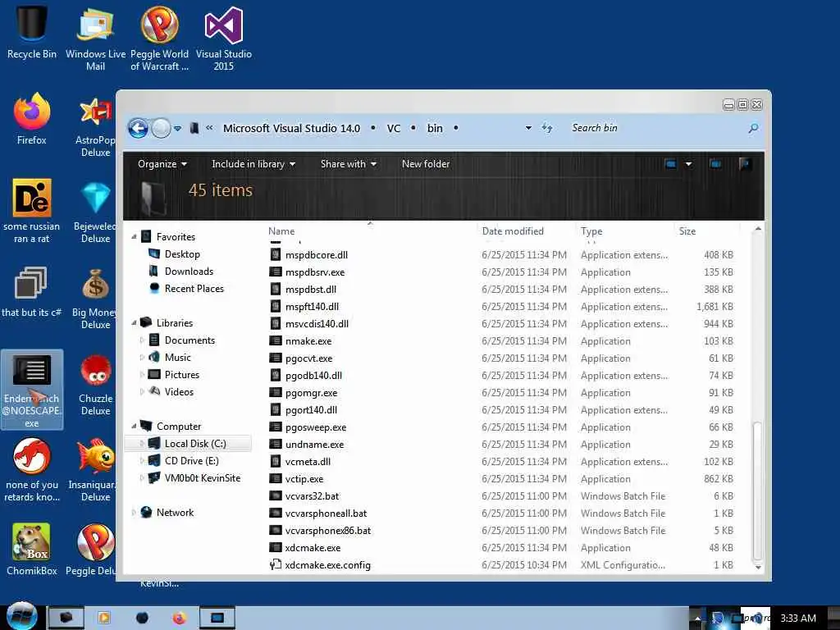The height and width of the screenshot is (630, 840).
Task: Collapse the Libraries tree group
Action: coord(134,323)
